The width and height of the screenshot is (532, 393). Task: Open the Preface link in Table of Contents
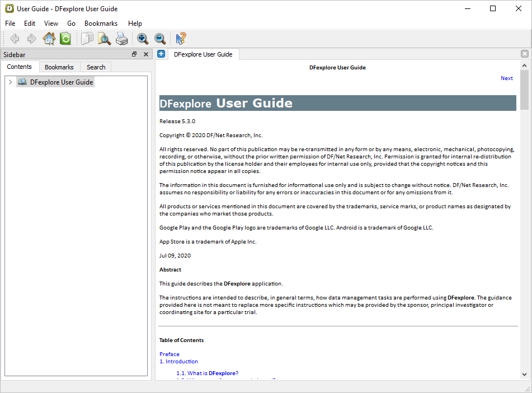(x=169, y=354)
